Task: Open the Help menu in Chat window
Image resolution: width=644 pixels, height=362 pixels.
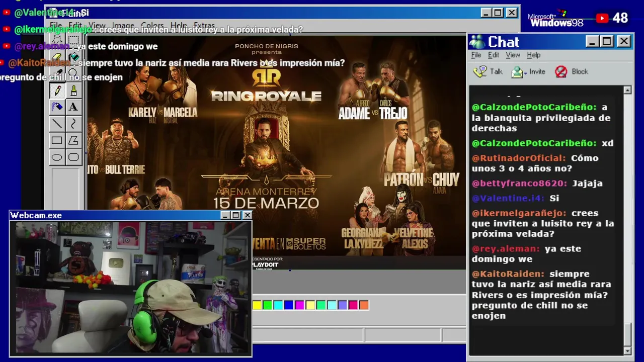Action: click(534, 55)
